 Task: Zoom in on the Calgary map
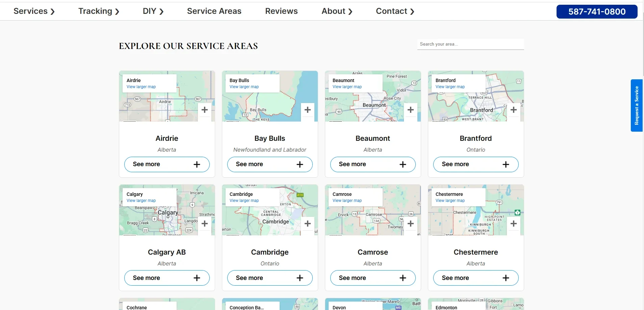pyautogui.click(x=205, y=224)
